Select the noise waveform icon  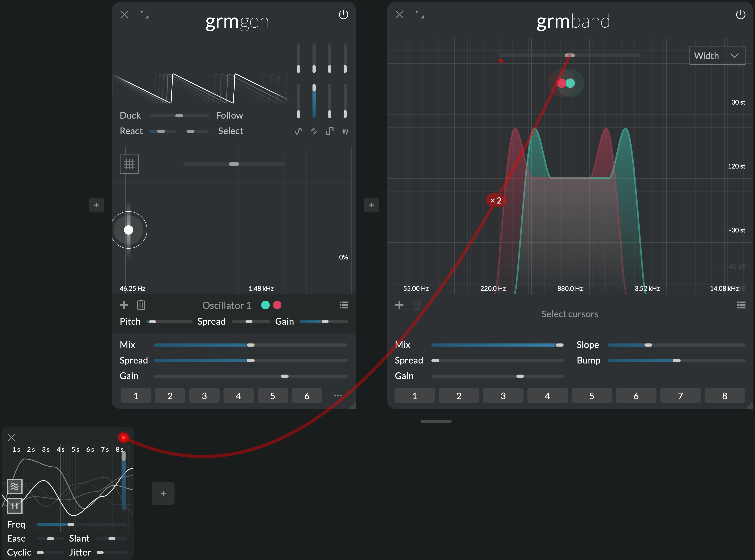click(x=345, y=131)
